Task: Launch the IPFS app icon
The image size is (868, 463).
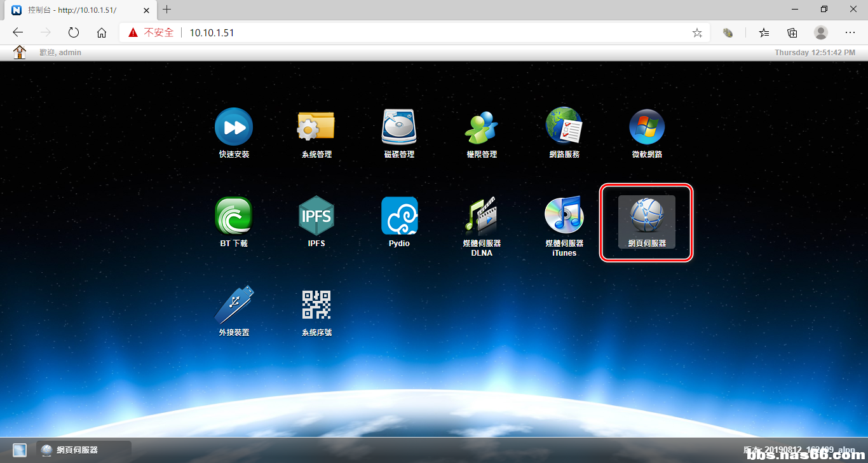Action: point(316,216)
